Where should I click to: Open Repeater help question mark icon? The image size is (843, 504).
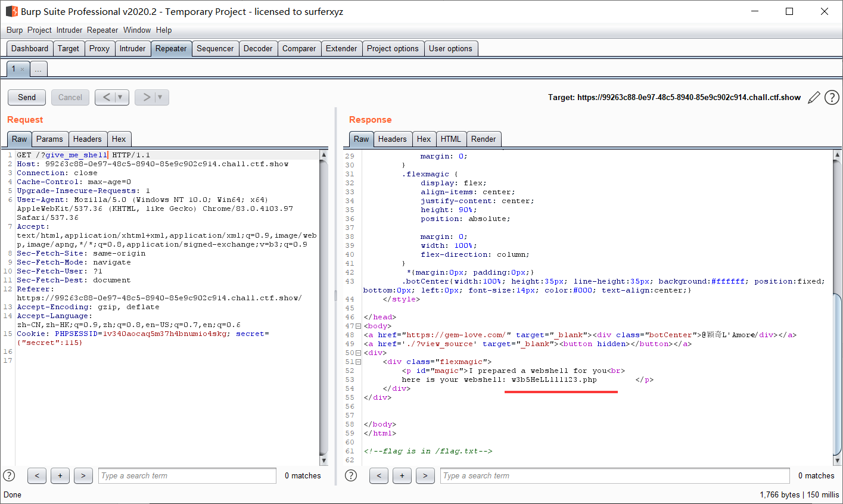click(x=832, y=98)
